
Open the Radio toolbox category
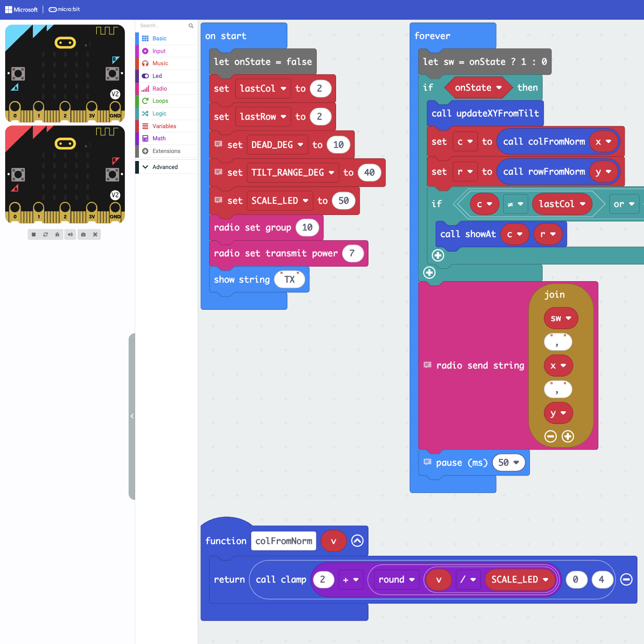(x=160, y=89)
